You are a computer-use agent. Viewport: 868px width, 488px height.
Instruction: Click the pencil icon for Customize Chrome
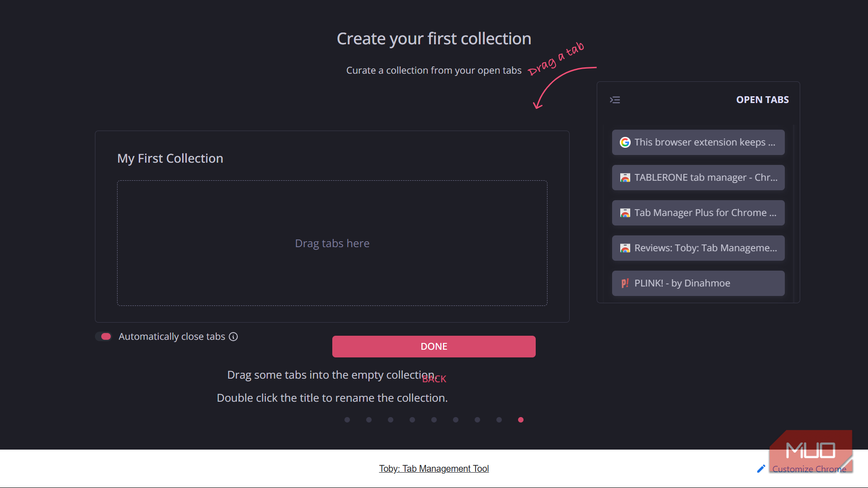(x=761, y=469)
